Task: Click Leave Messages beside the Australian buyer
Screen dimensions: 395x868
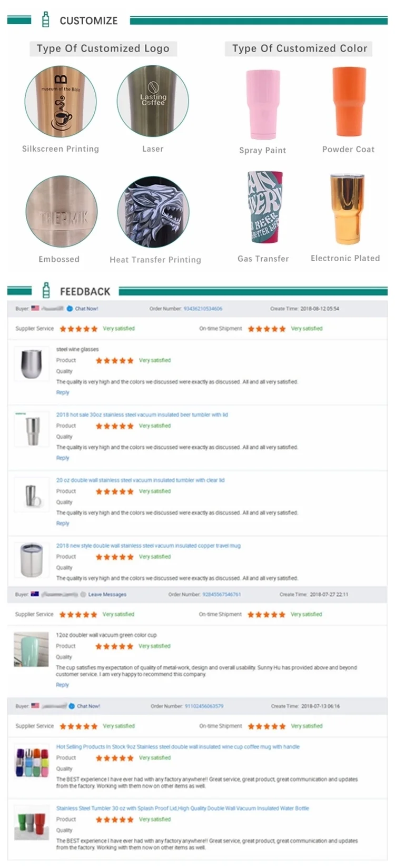Action: (x=107, y=594)
